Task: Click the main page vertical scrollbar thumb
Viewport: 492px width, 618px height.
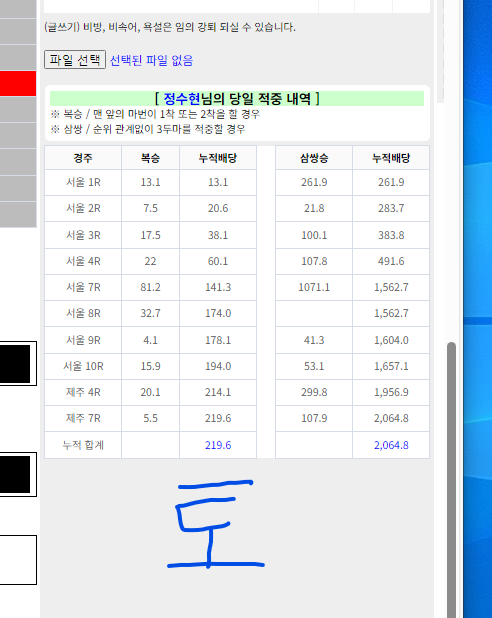Action: click(451, 480)
